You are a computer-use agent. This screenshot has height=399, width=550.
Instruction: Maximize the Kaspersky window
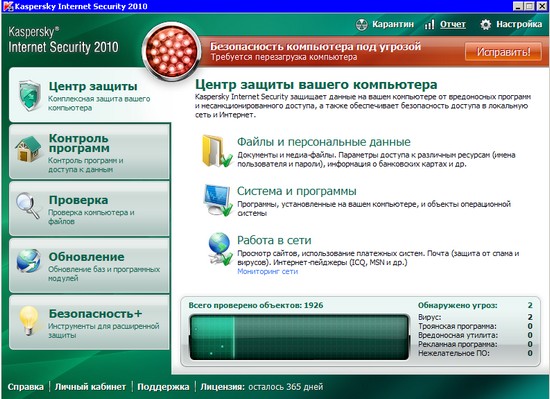[x=530, y=6]
